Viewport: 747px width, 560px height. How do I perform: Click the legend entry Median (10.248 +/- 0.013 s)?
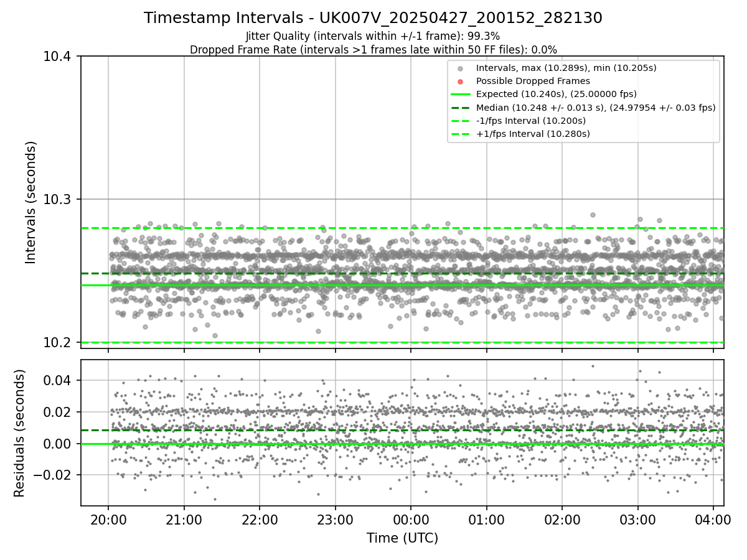click(x=596, y=108)
